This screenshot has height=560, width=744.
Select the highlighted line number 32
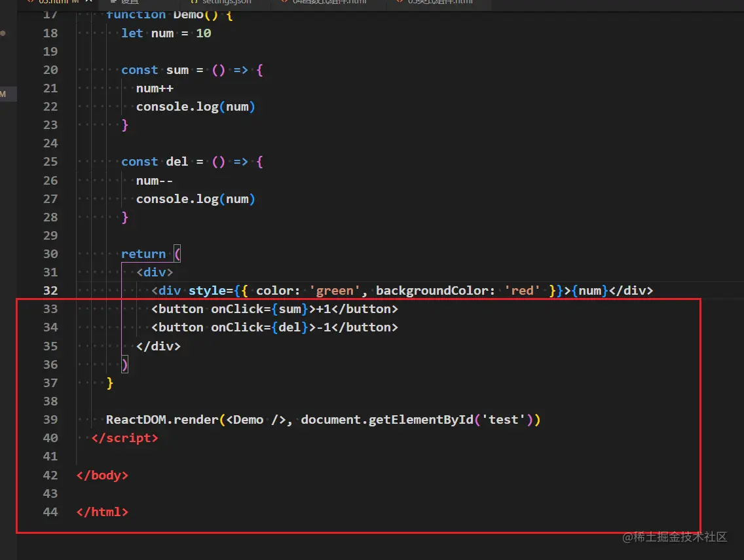[50, 290]
